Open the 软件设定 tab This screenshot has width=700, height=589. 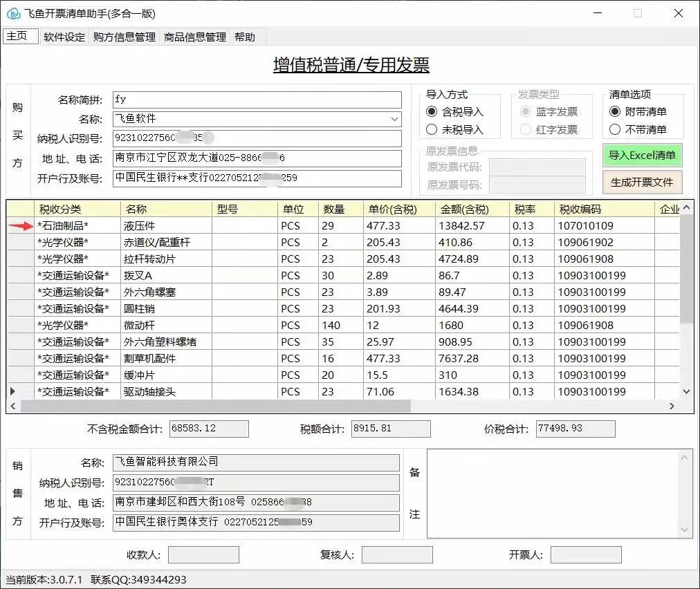click(x=65, y=37)
